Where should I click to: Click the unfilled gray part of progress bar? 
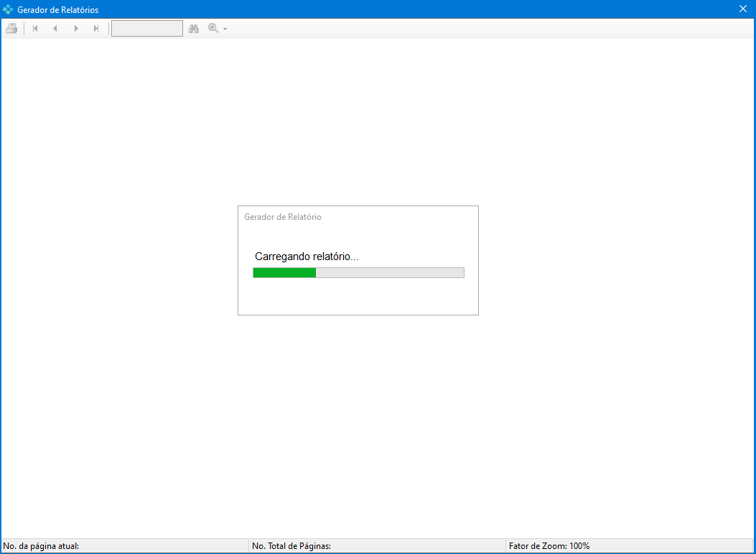[x=389, y=272]
